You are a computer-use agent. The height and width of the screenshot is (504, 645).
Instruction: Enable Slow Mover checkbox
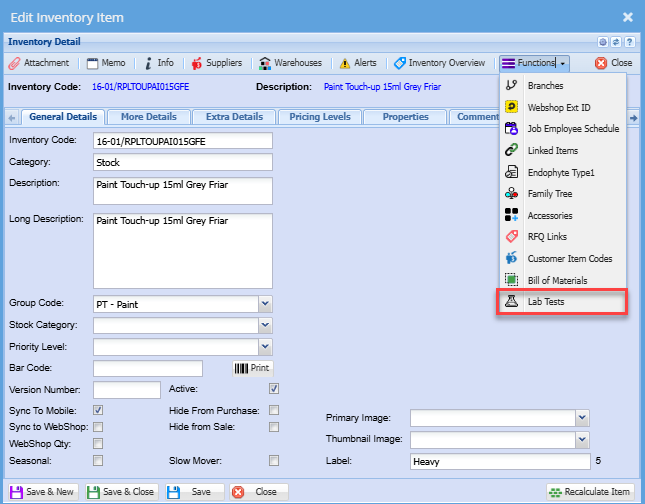click(274, 460)
